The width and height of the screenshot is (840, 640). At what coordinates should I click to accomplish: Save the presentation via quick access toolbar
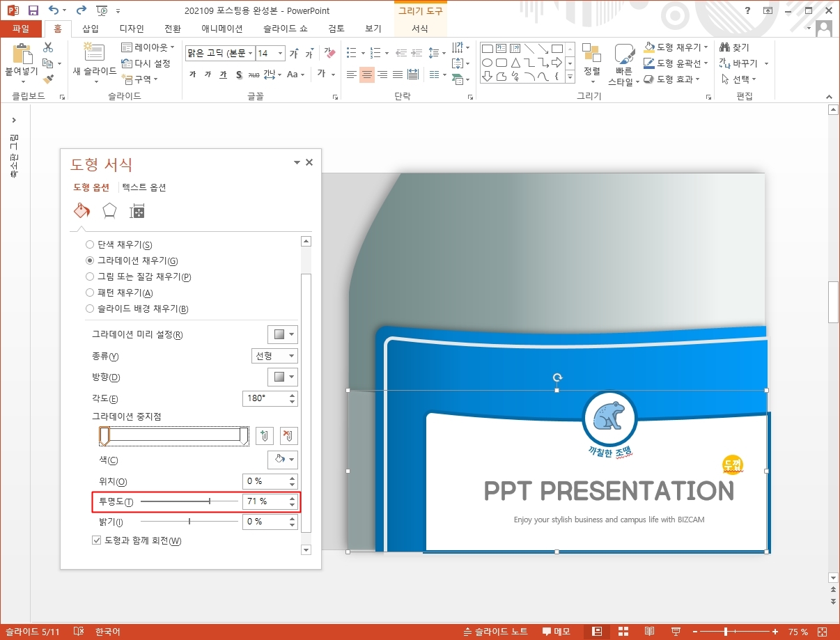click(33, 10)
